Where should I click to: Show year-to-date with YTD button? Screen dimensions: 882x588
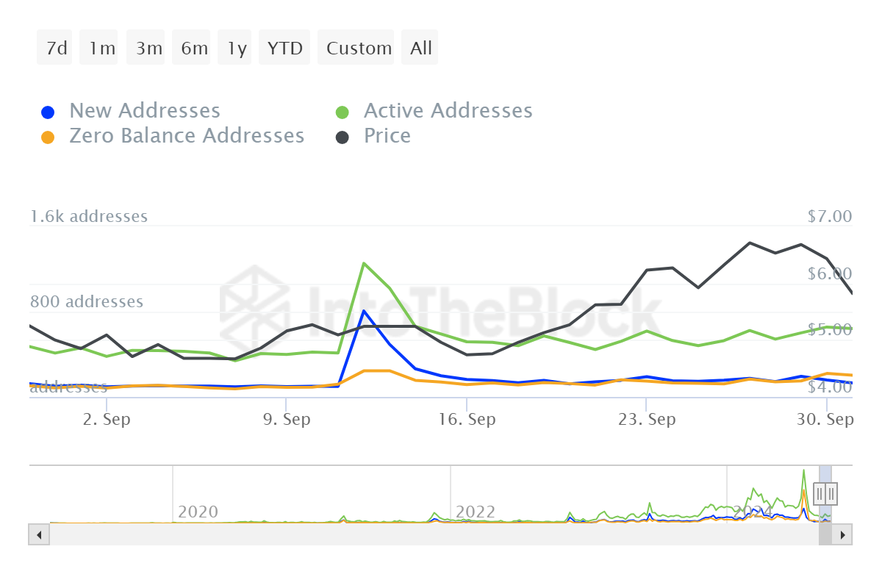pyautogui.click(x=284, y=48)
